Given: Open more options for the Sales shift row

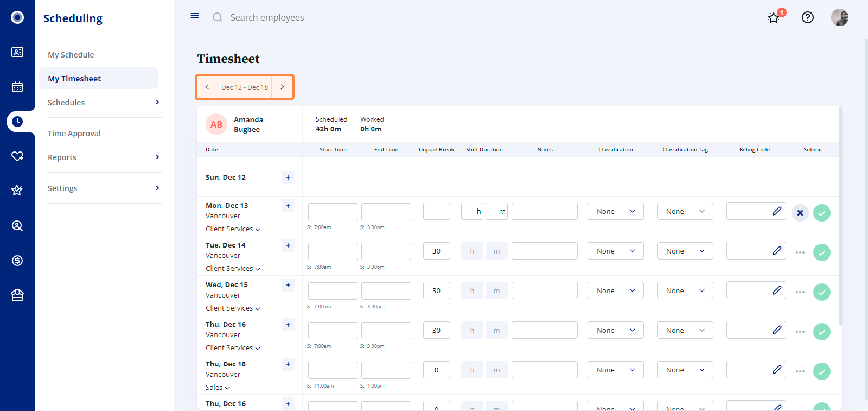Looking at the screenshot, I should click(x=800, y=371).
